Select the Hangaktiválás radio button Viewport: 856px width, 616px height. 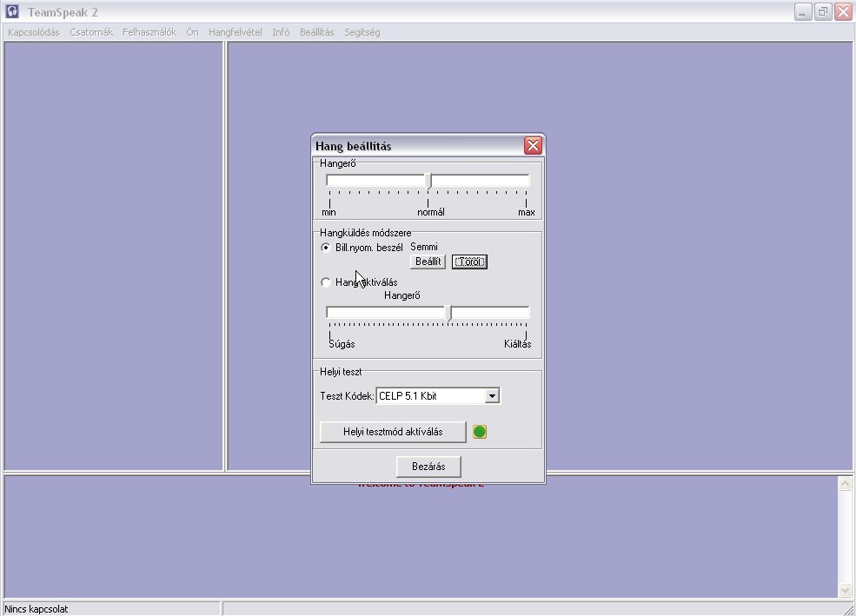326,282
